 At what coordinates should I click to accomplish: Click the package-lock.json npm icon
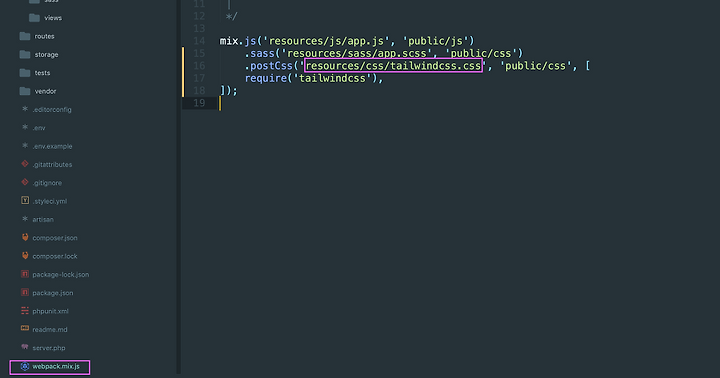pos(25,274)
